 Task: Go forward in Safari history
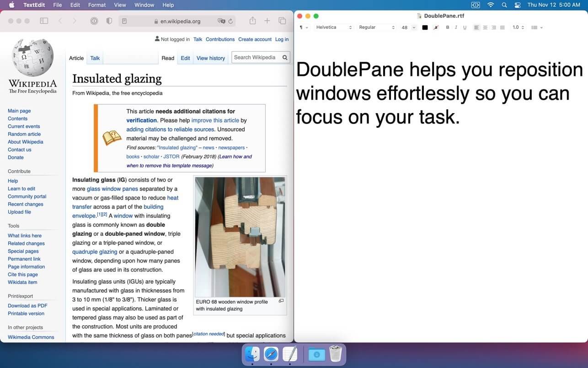coord(75,21)
